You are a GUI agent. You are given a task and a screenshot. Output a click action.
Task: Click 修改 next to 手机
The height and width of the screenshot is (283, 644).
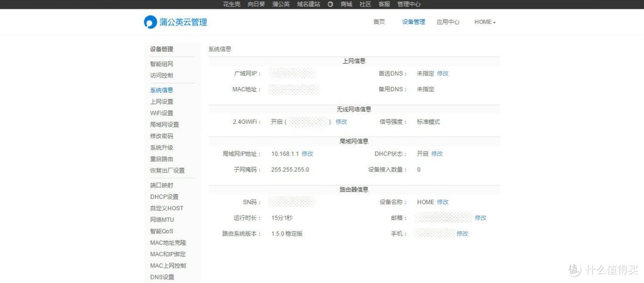[463, 234]
